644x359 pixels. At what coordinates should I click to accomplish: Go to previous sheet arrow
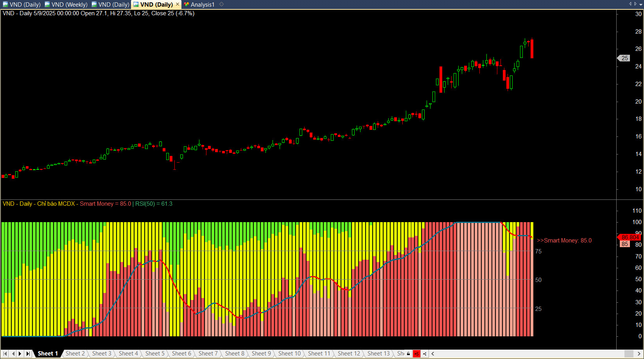[x=13, y=354]
